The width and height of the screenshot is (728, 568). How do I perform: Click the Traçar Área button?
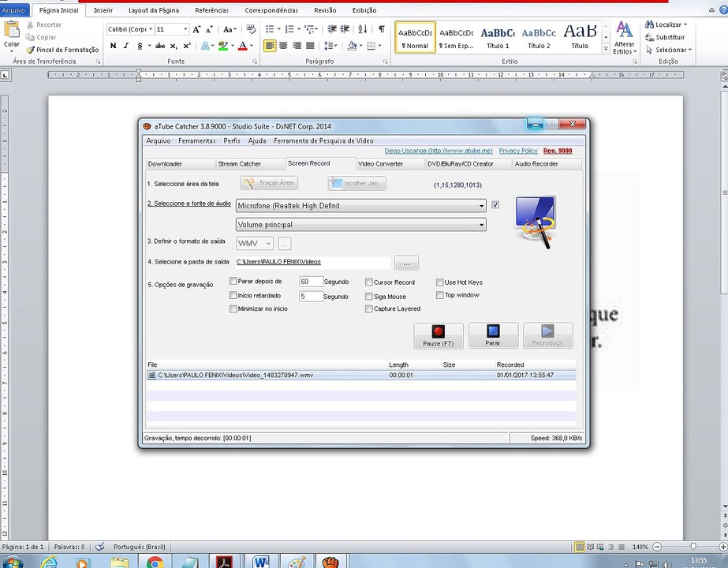tap(269, 183)
